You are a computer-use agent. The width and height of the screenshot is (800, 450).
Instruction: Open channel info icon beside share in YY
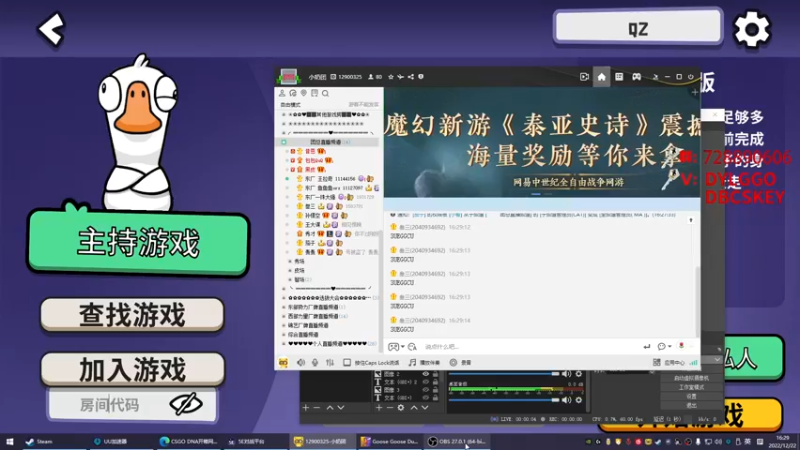[x=421, y=77]
